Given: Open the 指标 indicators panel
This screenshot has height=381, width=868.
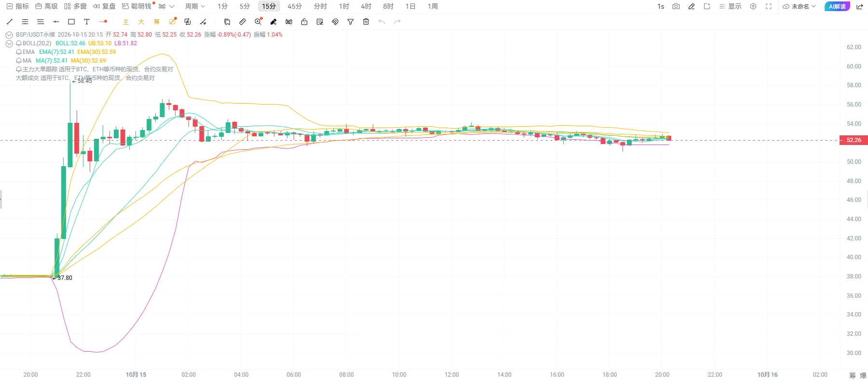Looking at the screenshot, I should tap(18, 6).
